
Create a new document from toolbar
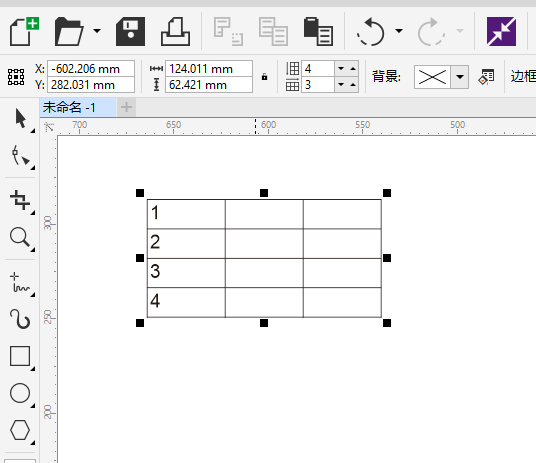[x=24, y=31]
